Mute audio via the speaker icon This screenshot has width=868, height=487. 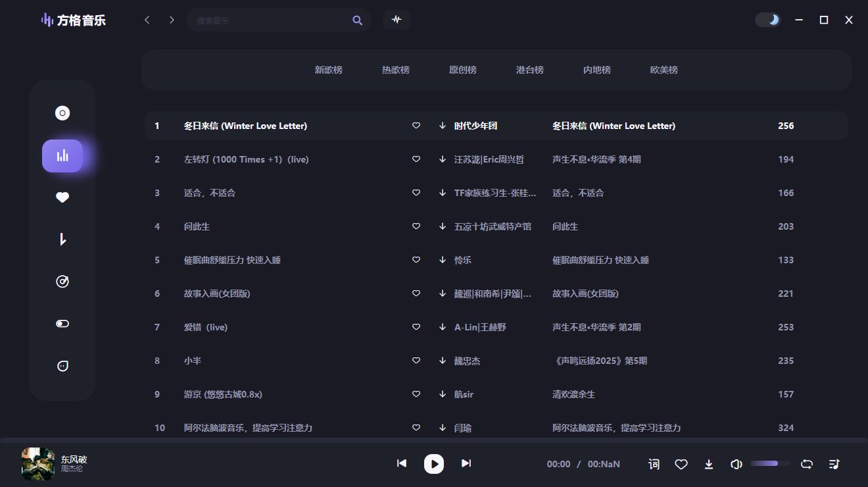click(x=736, y=464)
